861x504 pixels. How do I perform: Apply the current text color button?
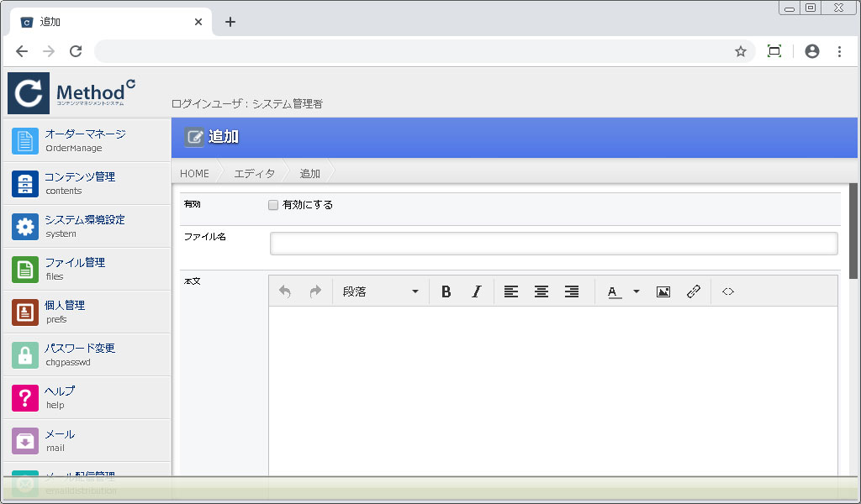pyautogui.click(x=614, y=291)
